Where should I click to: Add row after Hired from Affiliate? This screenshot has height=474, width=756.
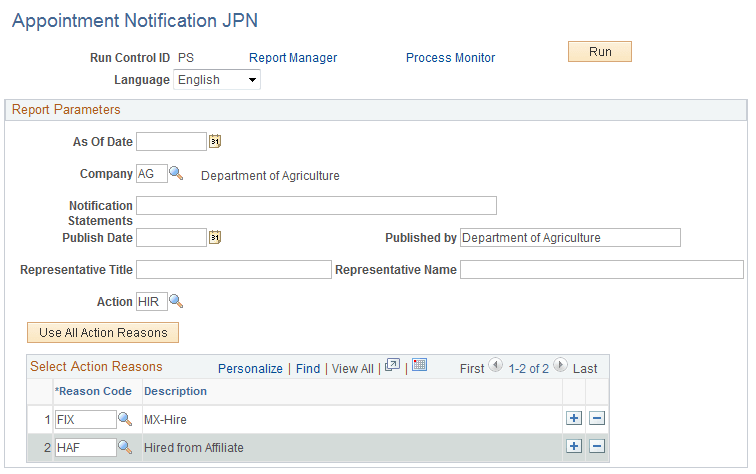(574, 446)
